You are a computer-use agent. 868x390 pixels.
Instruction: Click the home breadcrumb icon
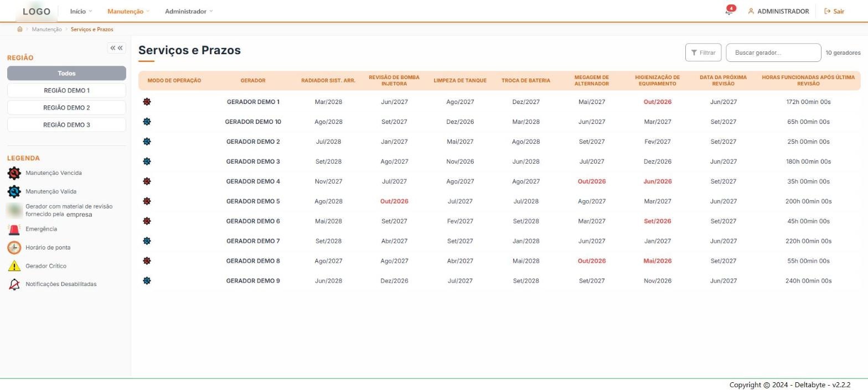[20, 29]
